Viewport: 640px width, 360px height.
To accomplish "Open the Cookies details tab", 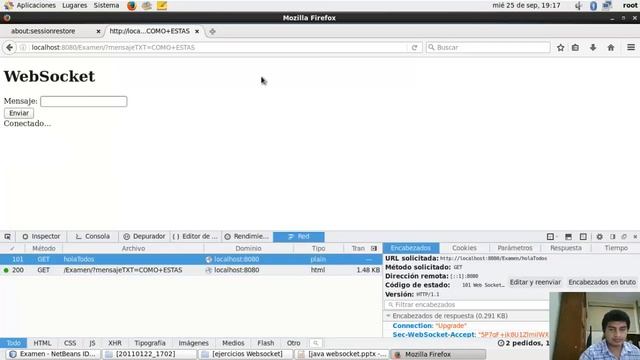I will click(x=464, y=248).
